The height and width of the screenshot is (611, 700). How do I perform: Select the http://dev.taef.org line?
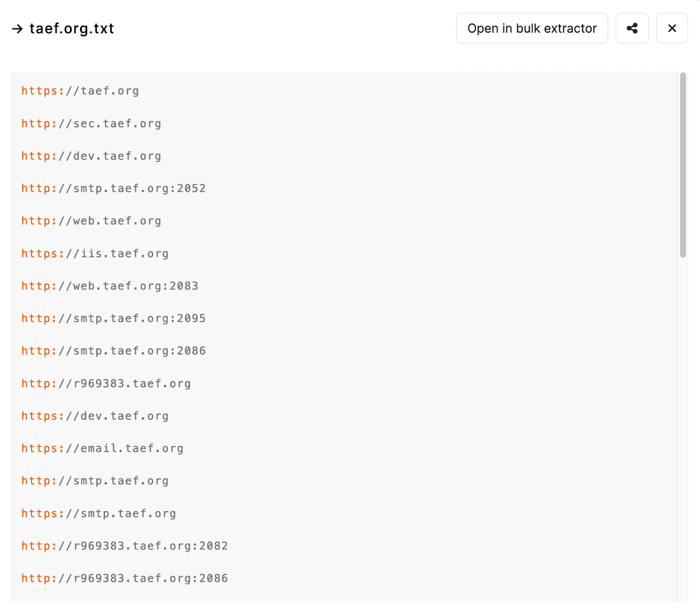(91, 156)
